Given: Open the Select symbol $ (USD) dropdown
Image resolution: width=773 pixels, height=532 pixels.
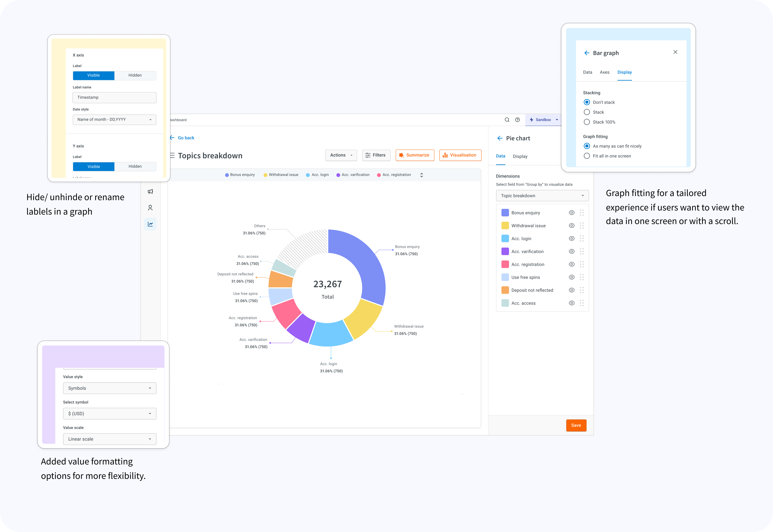Looking at the screenshot, I should pos(109,414).
